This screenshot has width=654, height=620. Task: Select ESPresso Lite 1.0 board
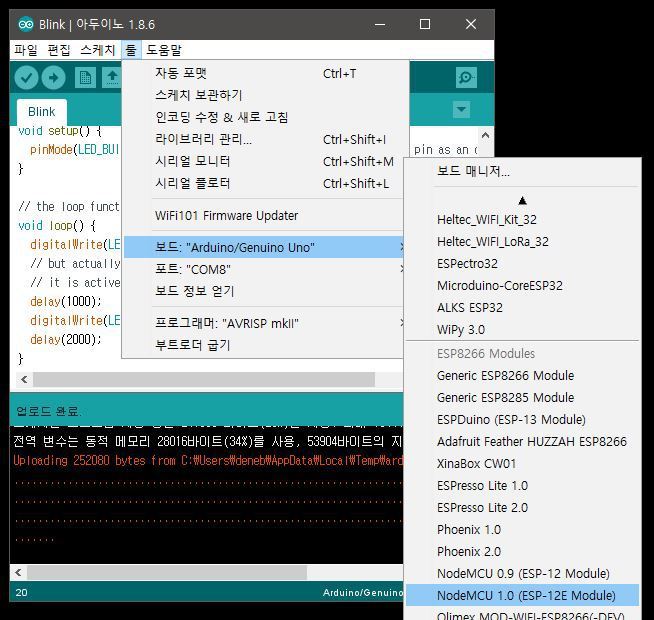[x=522, y=486]
